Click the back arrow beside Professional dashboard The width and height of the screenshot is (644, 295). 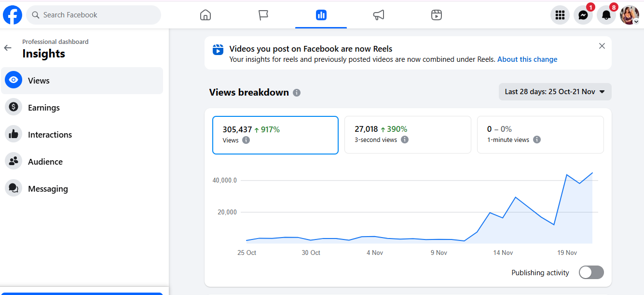[x=8, y=48]
